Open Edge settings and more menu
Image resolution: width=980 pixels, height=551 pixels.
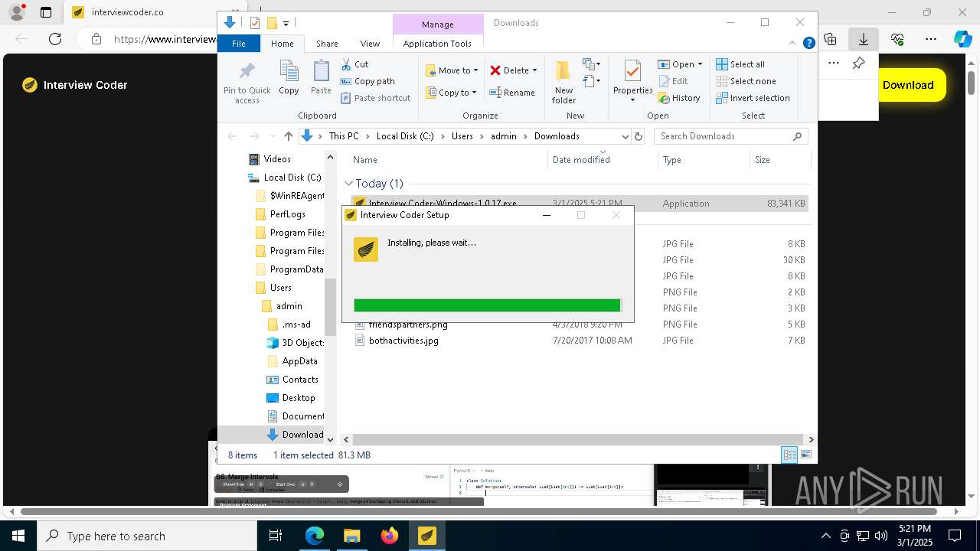click(930, 39)
